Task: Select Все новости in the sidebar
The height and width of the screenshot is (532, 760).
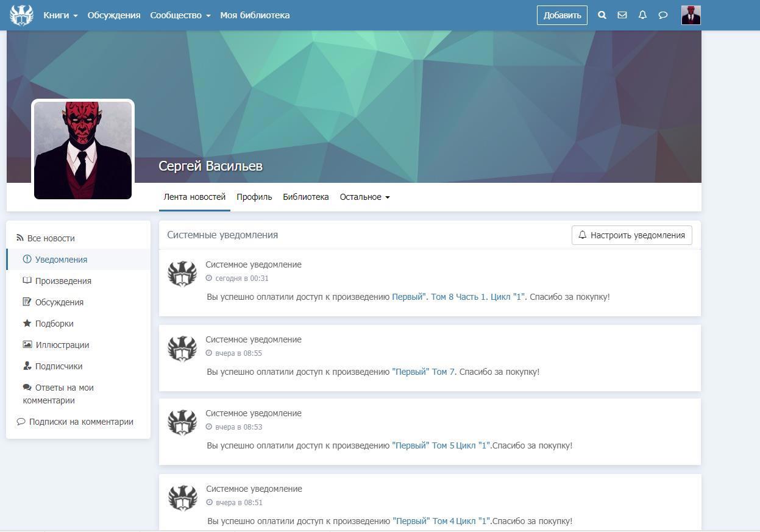Action: [51, 238]
